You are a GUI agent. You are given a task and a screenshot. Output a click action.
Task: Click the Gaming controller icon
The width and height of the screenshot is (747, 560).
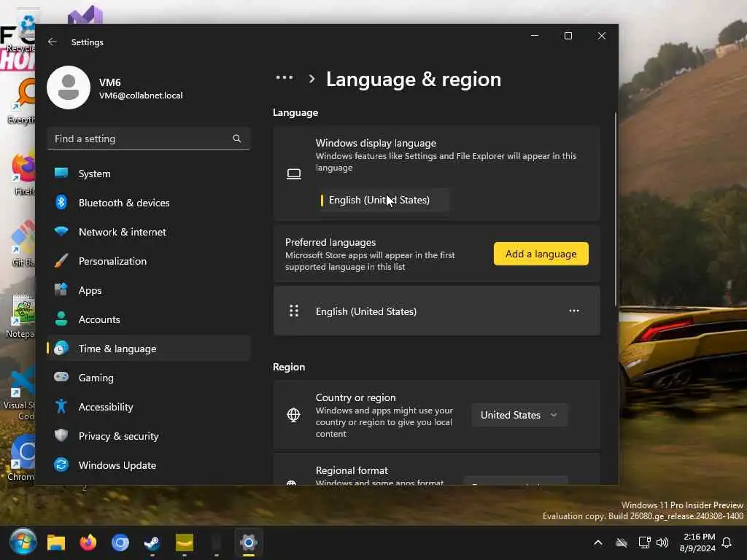tap(61, 377)
